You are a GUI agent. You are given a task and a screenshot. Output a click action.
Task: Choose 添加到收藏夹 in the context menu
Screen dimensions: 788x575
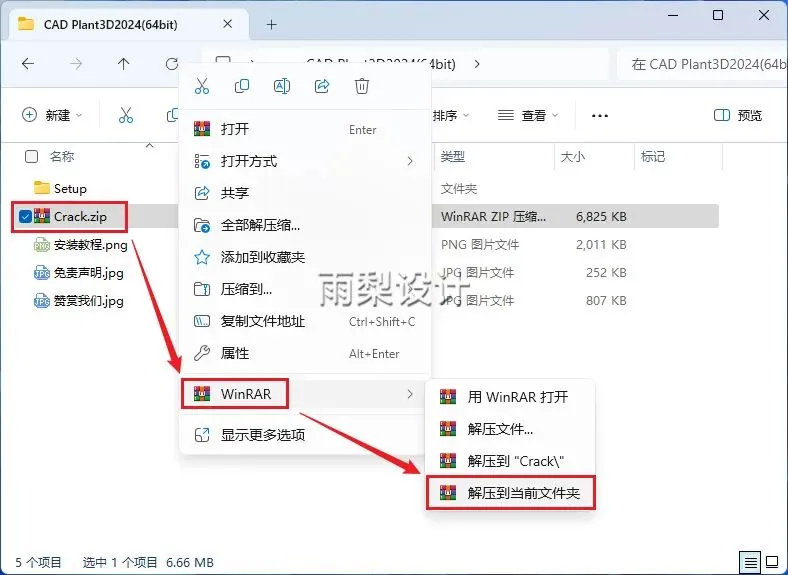point(305,257)
